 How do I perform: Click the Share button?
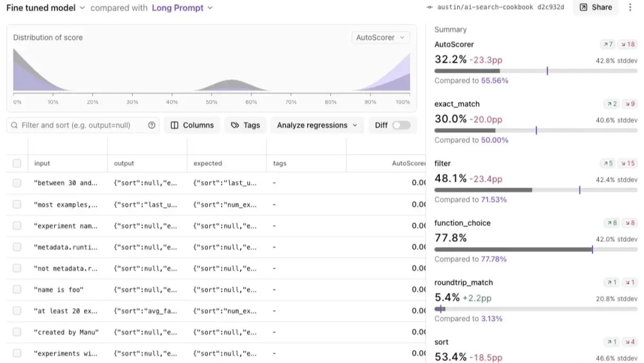click(596, 7)
